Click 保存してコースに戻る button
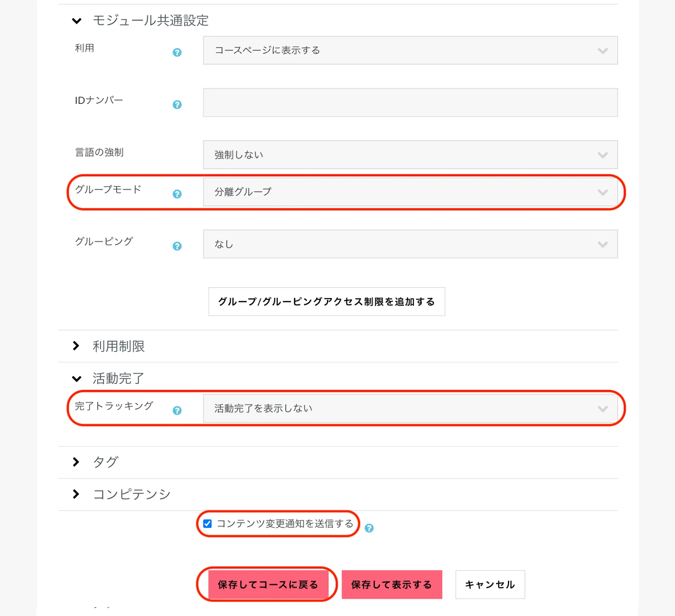 pos(268,584)
